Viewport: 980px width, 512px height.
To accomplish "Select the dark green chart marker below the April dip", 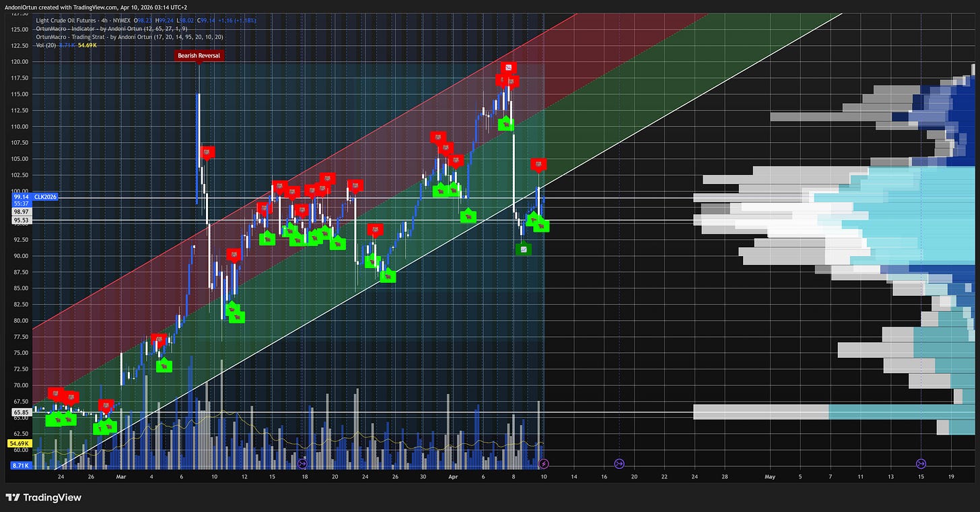I will [x=524, y=250].
